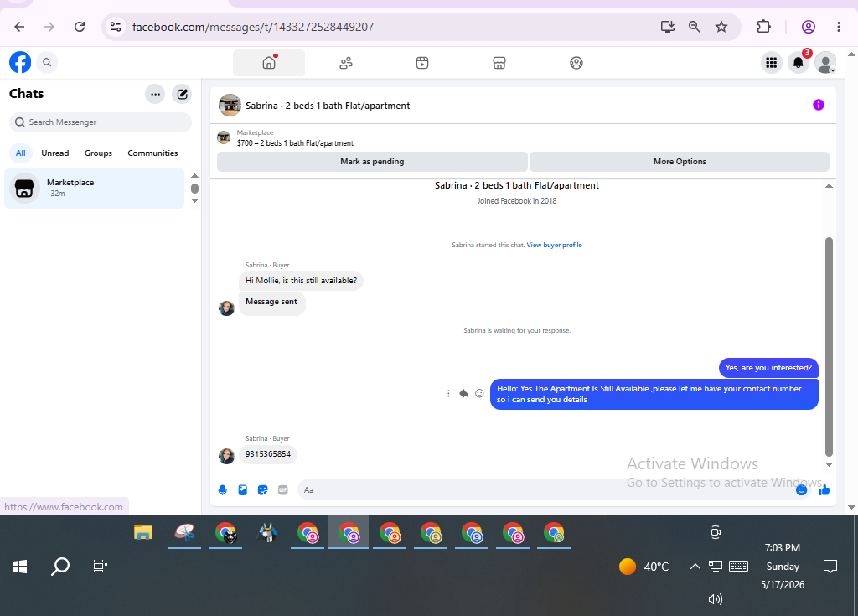
Task: Open the browser extensions puzzle icon
Action: pyautogui.click(x=764, y=27)
